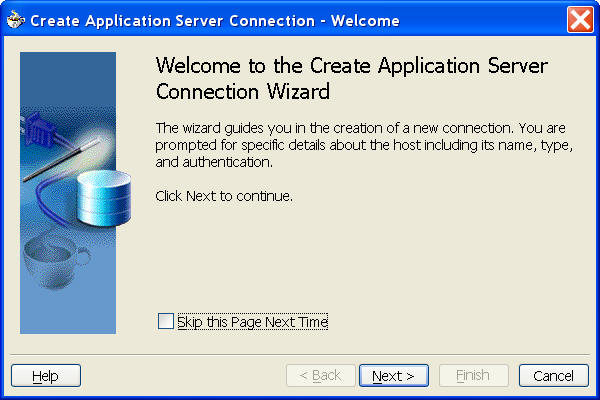Cancel the connection wizard
Image resolution: width=600 pixels, height=400 pixels.
(x=554, y=376)
